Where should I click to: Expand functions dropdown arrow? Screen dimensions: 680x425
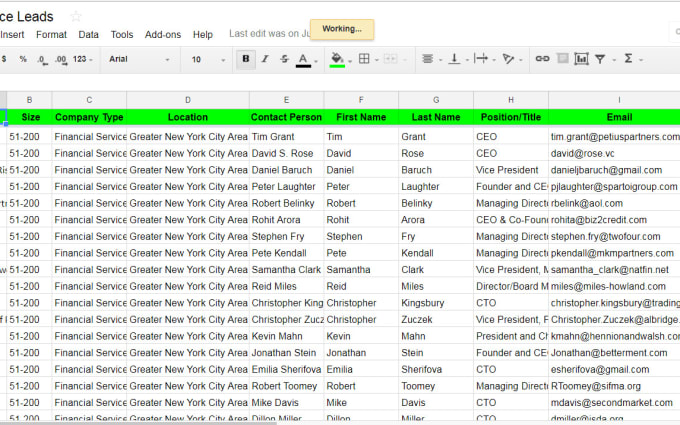(x=641, y=60)
